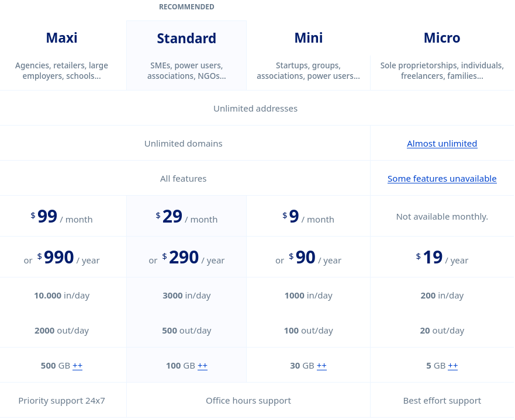Image resolution: width=515 pixels, height=420 pixels.
Task: Click the 'All features' cell
Action: tap(184, 178)
